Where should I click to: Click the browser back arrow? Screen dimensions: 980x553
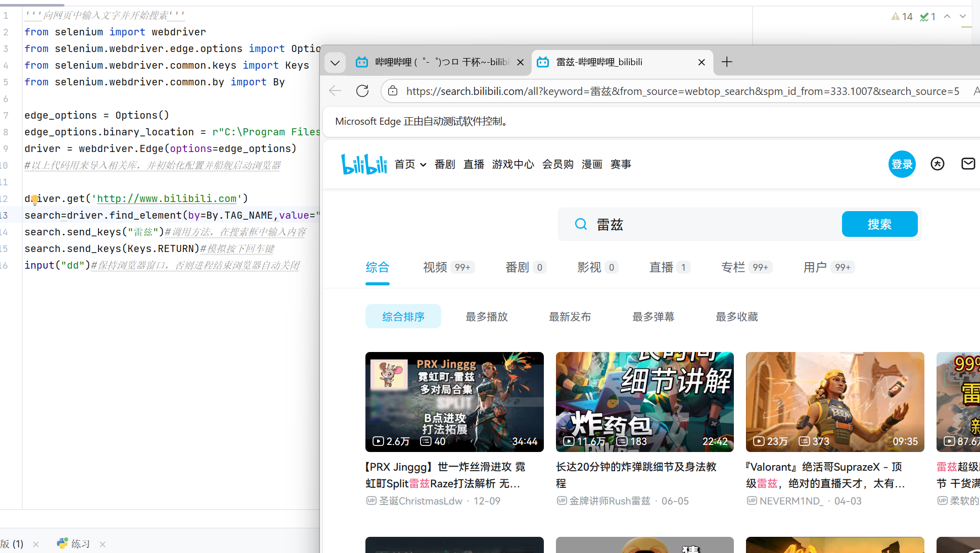335,91
